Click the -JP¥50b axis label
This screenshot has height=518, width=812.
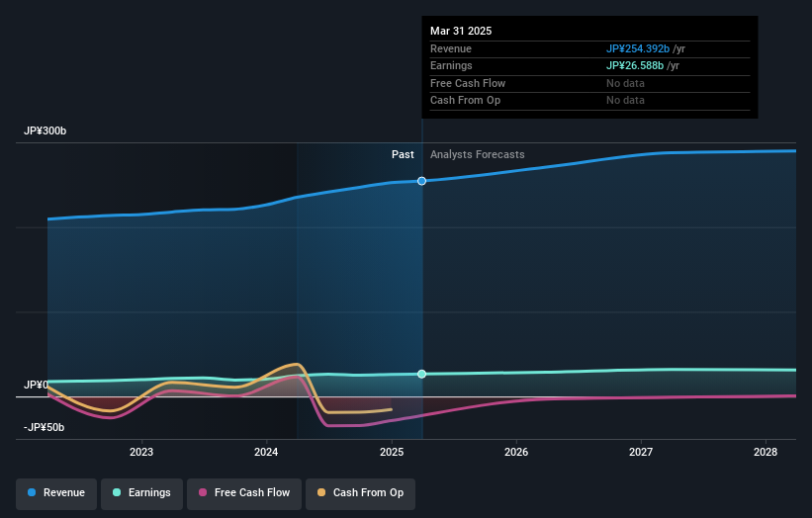click(x=45, y=427)
